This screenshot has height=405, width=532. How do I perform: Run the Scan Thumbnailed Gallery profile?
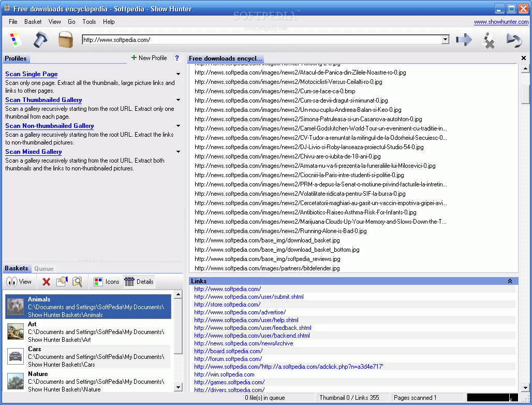coord(43,100)
